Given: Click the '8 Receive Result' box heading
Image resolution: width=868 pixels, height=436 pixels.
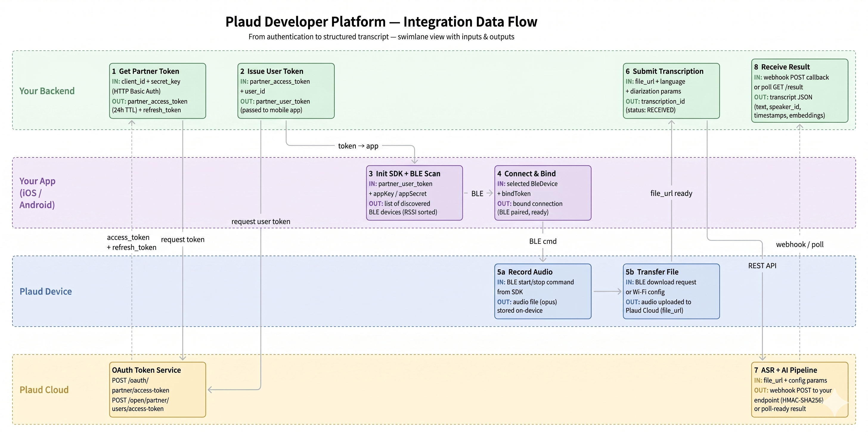Looking at the screenshot, I should click(782, 67).
